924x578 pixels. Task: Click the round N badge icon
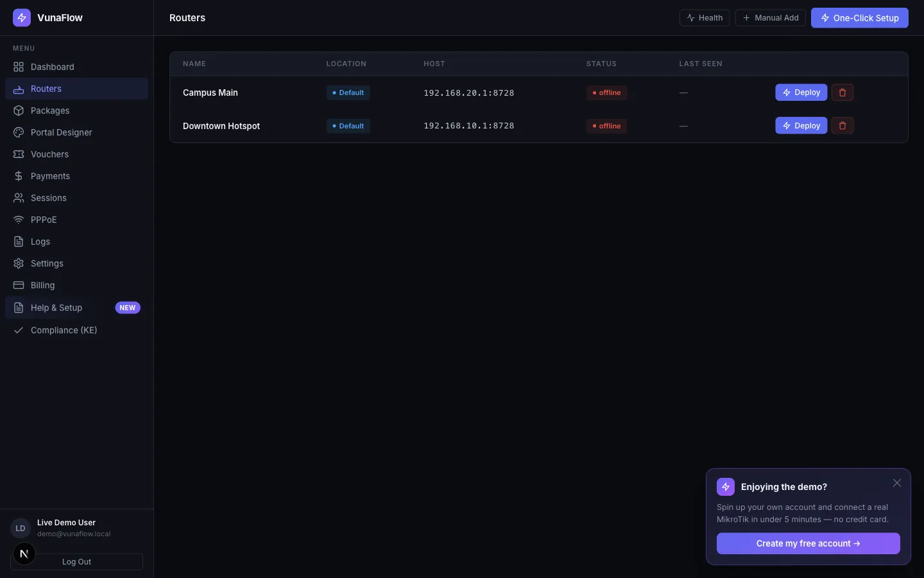coord(24,554)
